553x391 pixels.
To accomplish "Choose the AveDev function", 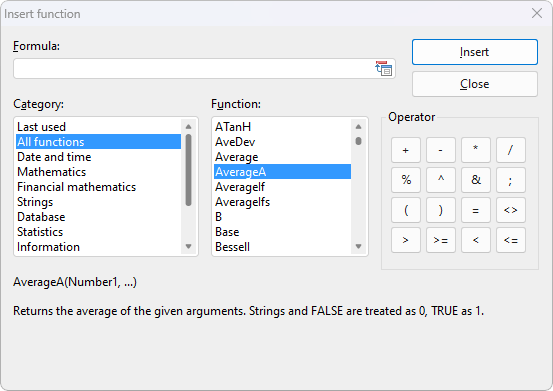I will click(x=282, y=142).
